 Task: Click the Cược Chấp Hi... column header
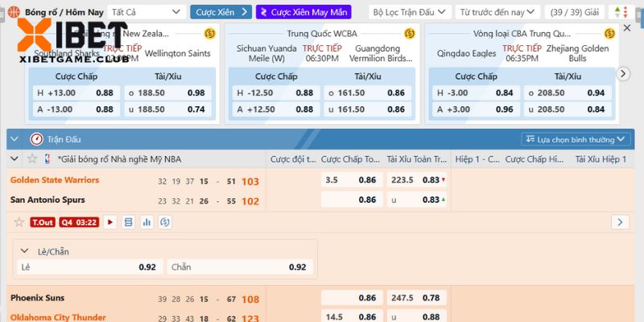(535, 159)
